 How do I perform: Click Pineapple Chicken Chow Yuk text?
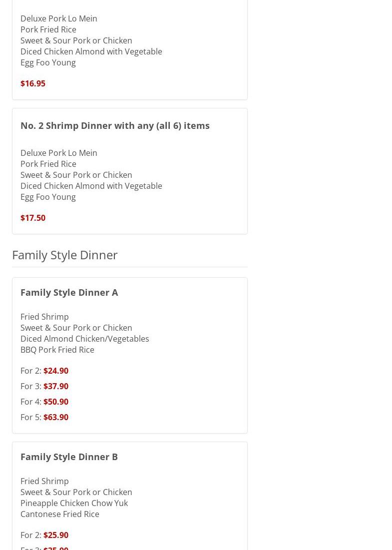pos(74,503)
